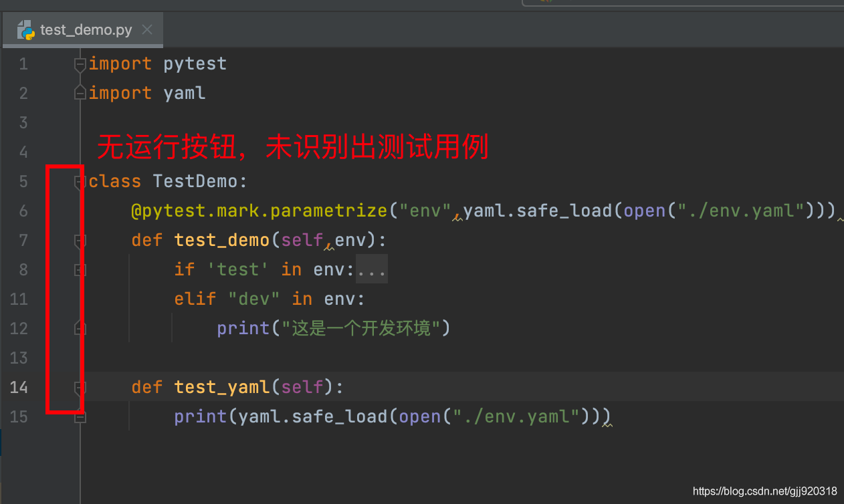844x504 pixels.
Task: Click the fold end marker on line 2
Action: tap(80, 93)
